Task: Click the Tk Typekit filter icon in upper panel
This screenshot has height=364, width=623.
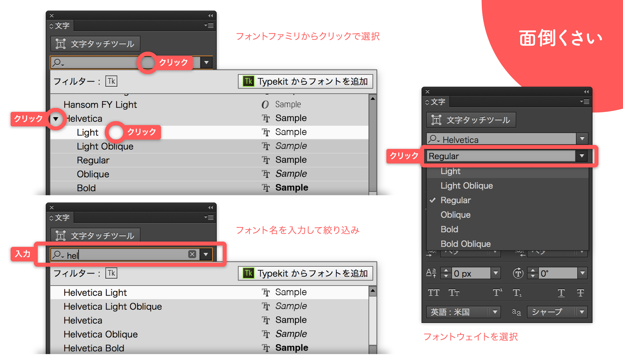Action: click(111, 81)
